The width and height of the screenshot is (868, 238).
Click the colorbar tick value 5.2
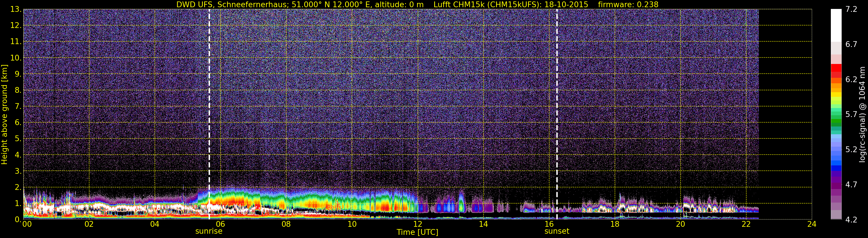[x=851, y=150]
